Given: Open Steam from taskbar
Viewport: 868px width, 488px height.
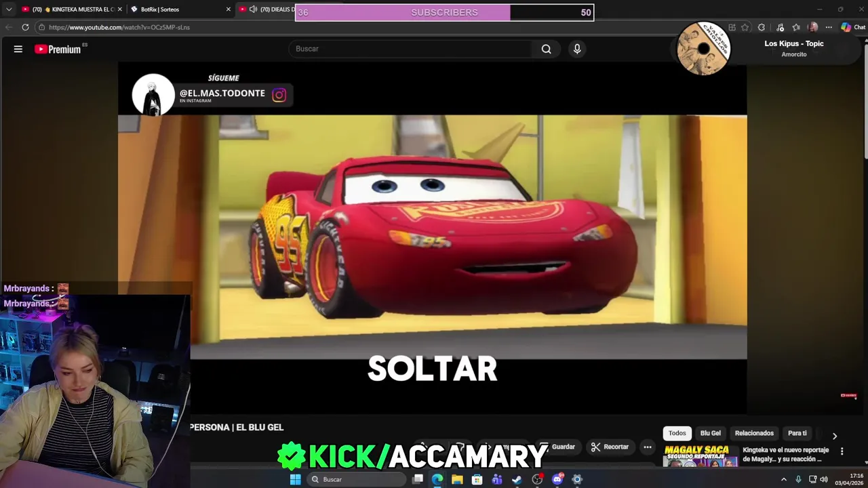Looking at the screenshot, I should [x=517, y=479].
